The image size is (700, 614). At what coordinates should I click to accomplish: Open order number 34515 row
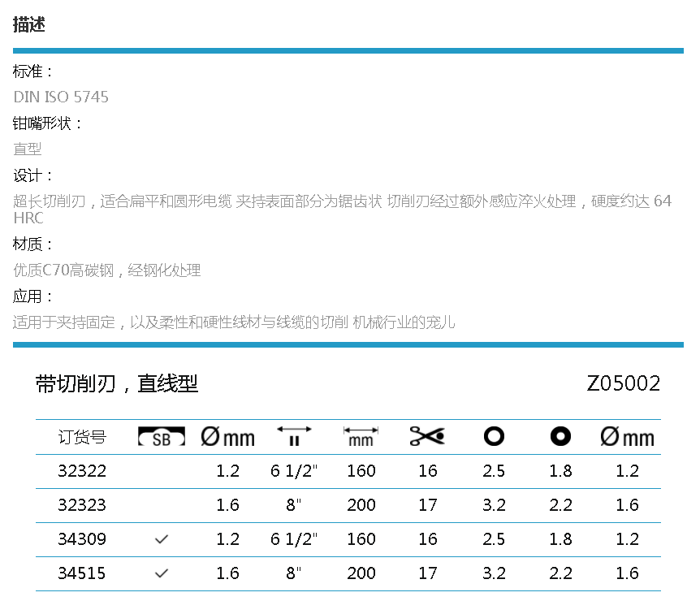[82, 573]
